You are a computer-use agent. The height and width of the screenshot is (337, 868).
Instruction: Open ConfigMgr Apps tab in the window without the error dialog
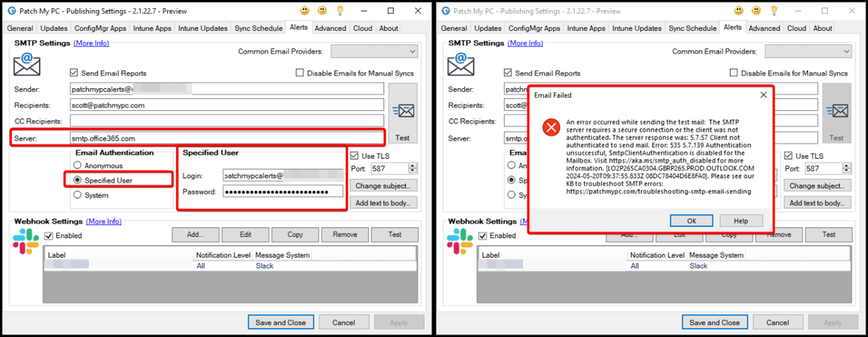101,28
